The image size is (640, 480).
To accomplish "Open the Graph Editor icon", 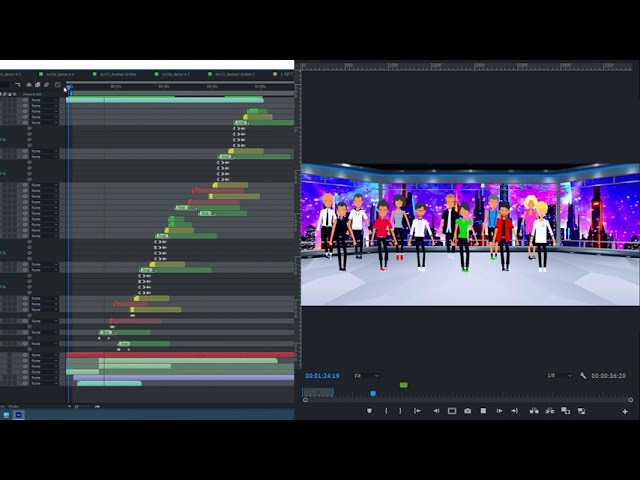I will click(58, 85).
